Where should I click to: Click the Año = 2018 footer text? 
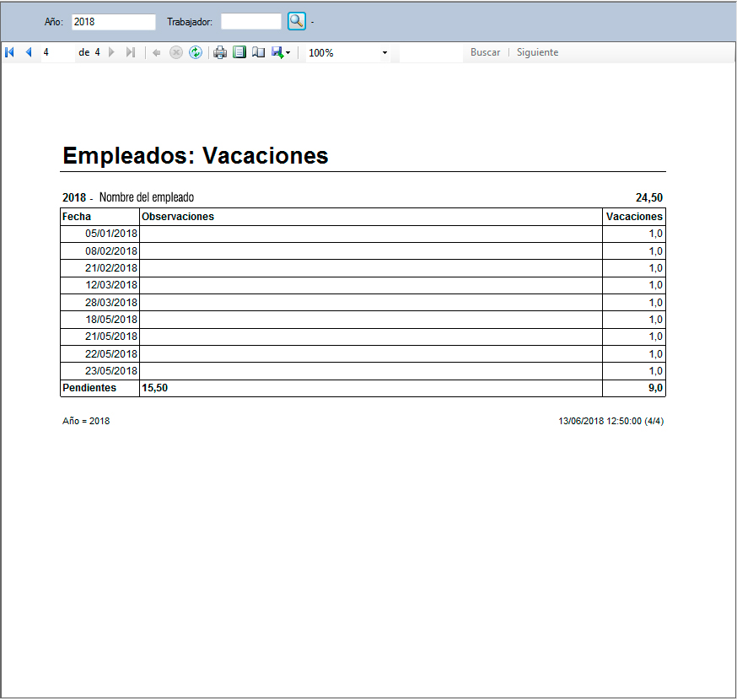(86, 421)
